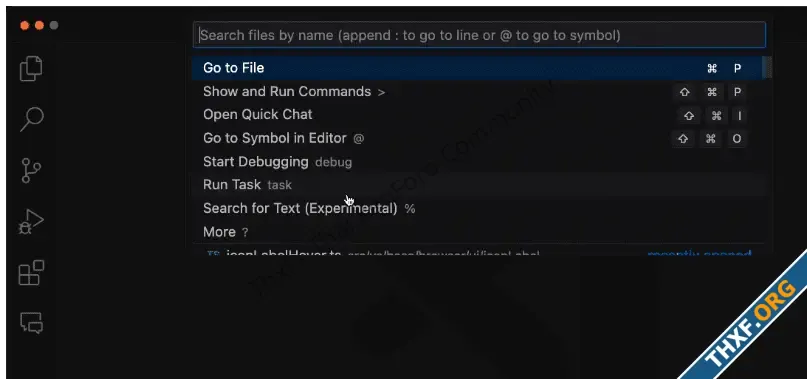Click the quick pick list scrollbar
The height and width of the screenshot is (379, 807).
click(x=767, y=67)
